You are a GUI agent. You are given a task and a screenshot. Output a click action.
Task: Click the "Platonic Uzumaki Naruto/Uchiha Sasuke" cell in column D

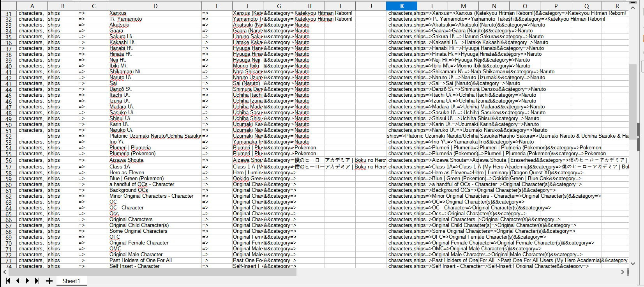[x=155, y=136]
